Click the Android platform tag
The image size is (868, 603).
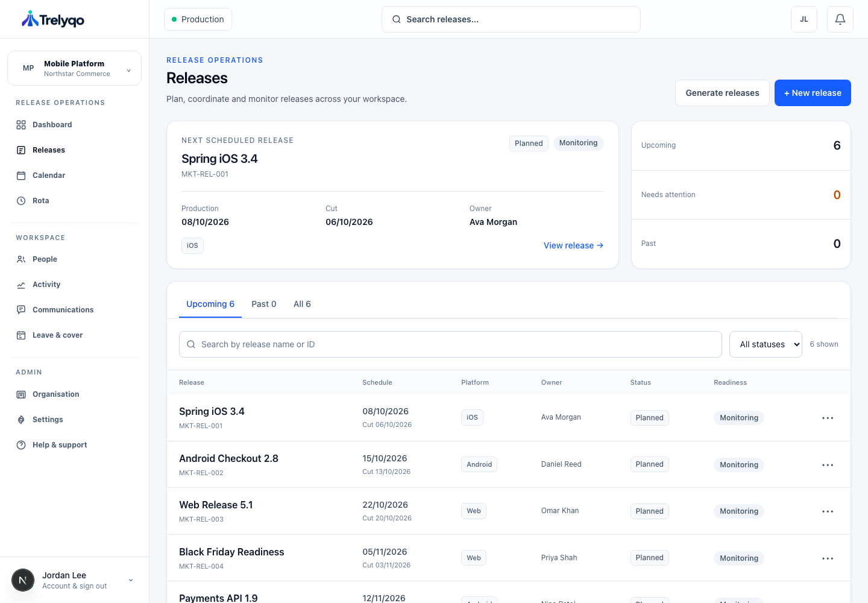[x=479, y=464]
